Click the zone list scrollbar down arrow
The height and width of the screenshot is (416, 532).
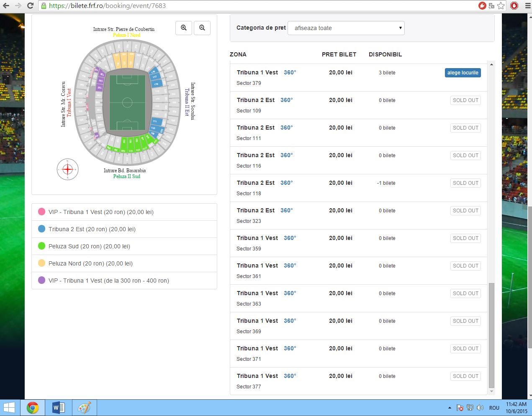tap(491, 391)
